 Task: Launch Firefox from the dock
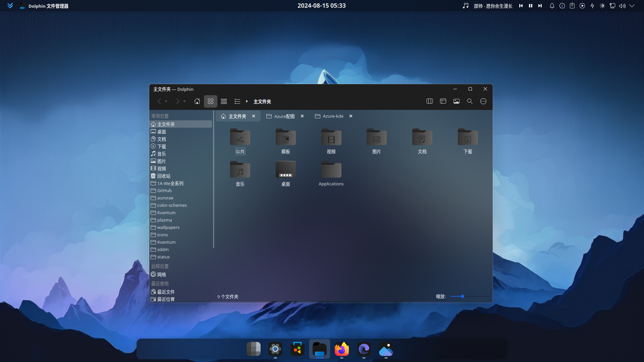click(342, 349)
